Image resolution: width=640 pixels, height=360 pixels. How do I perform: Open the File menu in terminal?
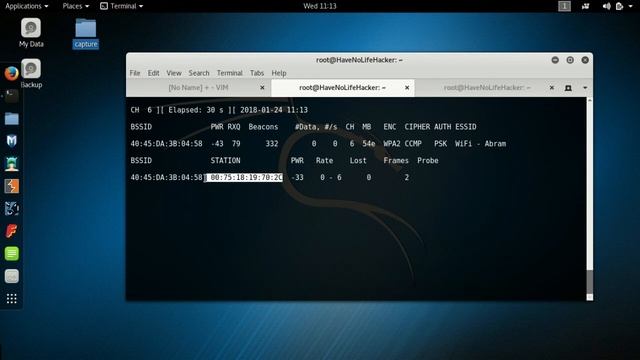[135, 73]
